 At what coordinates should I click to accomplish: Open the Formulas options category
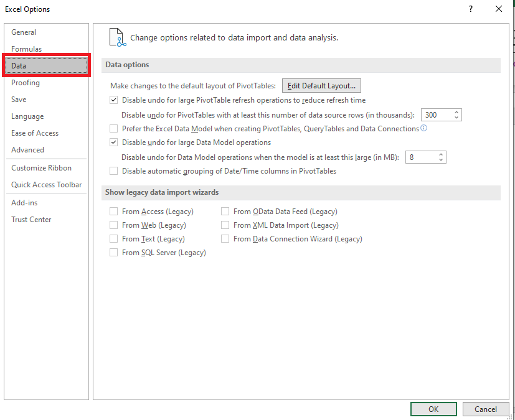(x=27, y=49)
